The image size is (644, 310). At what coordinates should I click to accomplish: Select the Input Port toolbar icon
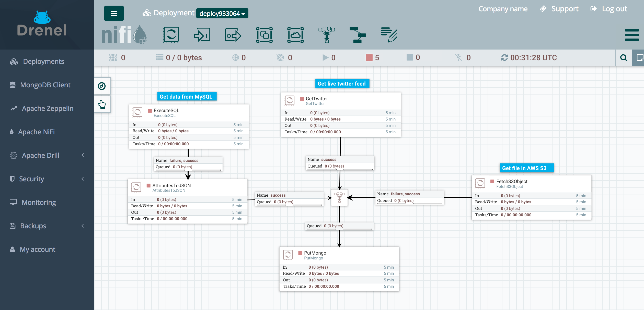click(202, 35)
